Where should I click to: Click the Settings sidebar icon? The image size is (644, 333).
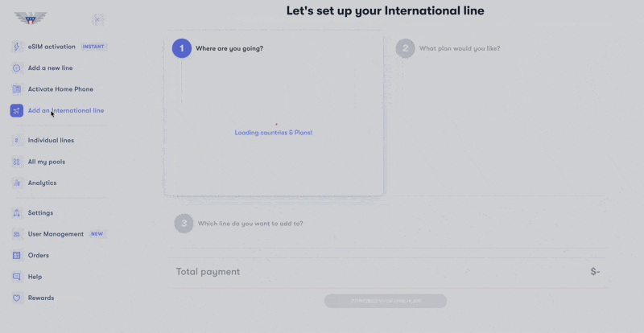[16, 212]
